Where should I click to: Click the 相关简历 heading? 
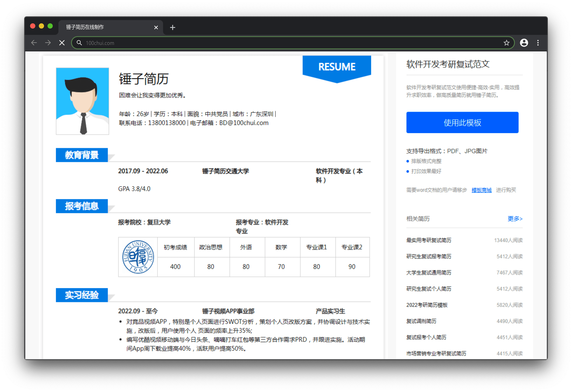point(418,219)
